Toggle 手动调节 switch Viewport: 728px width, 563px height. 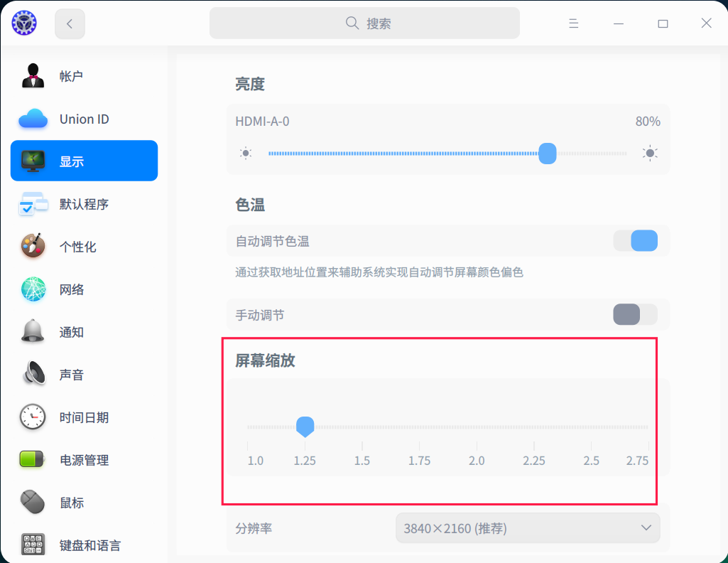635,314
